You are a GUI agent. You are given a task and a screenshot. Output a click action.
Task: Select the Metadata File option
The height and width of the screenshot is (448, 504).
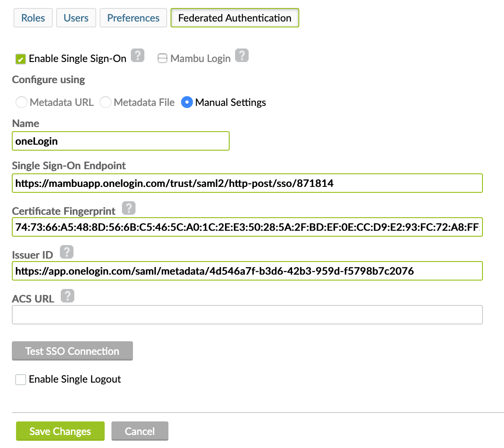[x=106, y=102]
